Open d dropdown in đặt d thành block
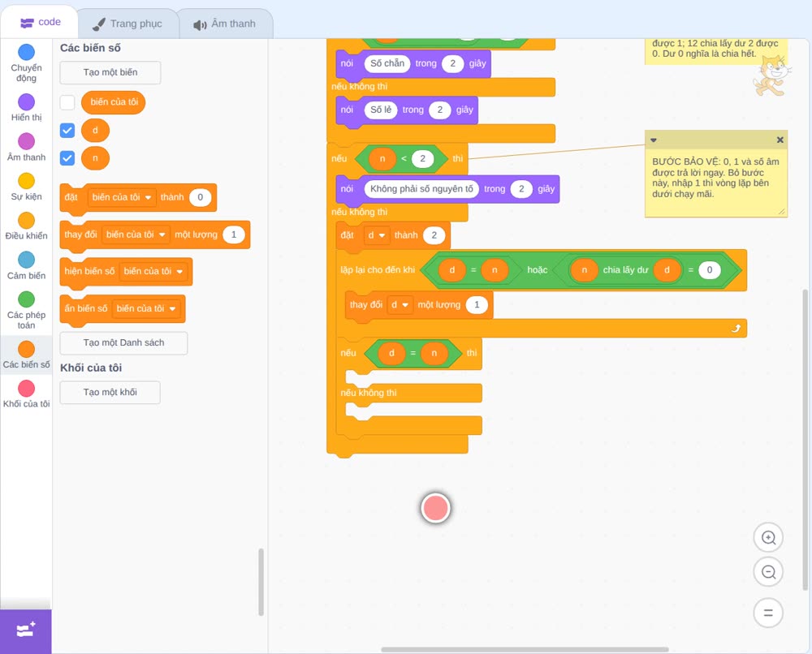The width and height of the screenshot is (812, 654). tap(377, 235)
